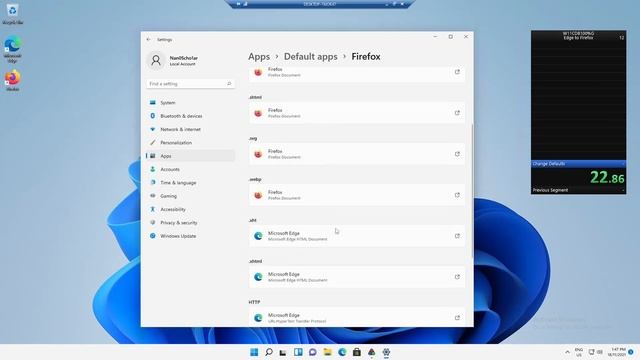Image resolution: width=640 pixels, height=360 pixels.
Task: Open the Recycle Bin desktop icon
Action: point(12,13)
